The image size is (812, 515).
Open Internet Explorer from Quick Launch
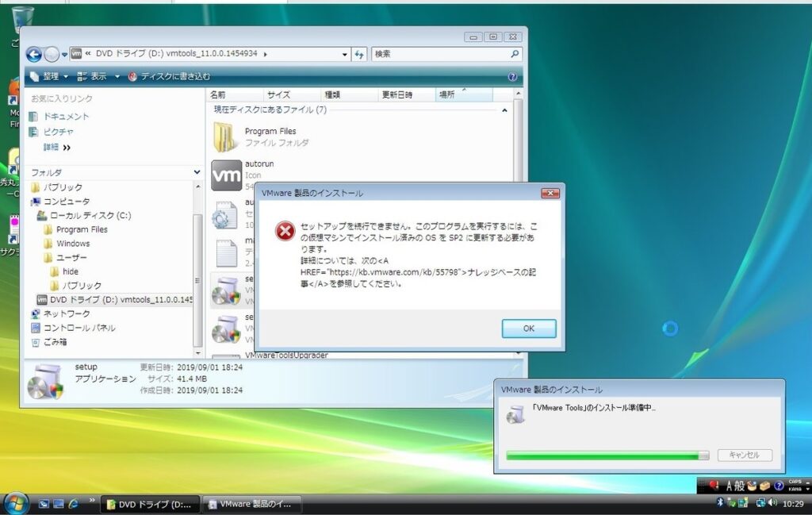coord(73,504)
